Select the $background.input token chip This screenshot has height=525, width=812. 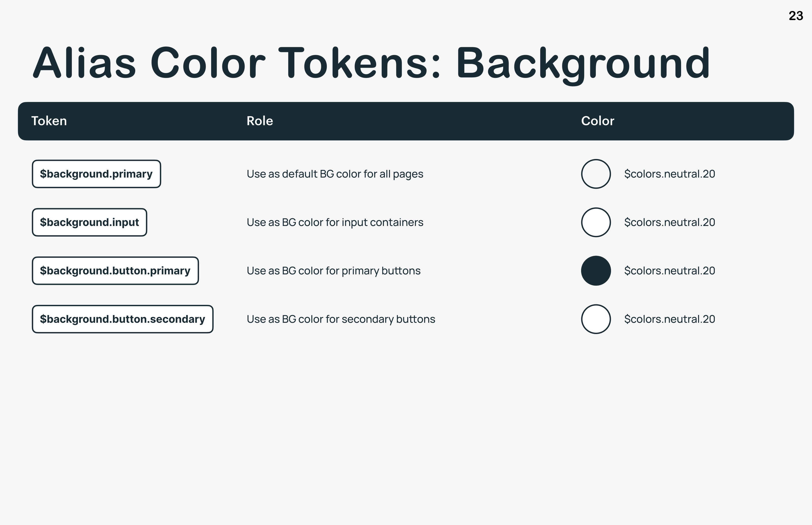point(90,222)
